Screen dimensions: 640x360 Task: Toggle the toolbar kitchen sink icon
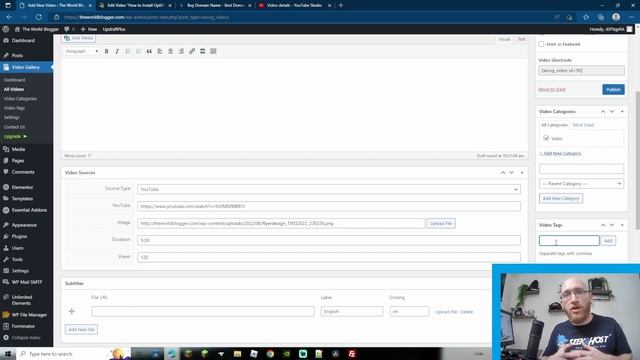point(213,51)
